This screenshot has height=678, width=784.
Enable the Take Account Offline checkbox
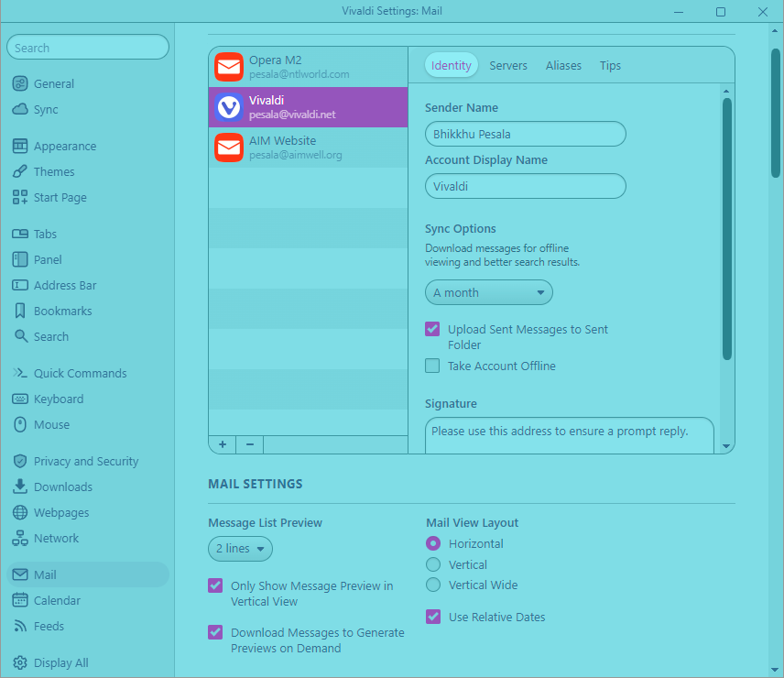pos(432,366)
